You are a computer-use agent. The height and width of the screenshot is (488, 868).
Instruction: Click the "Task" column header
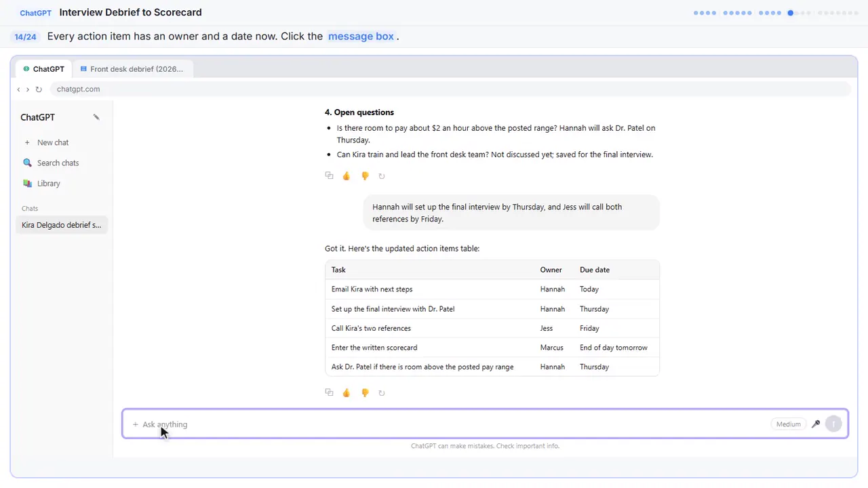(338, 270)
